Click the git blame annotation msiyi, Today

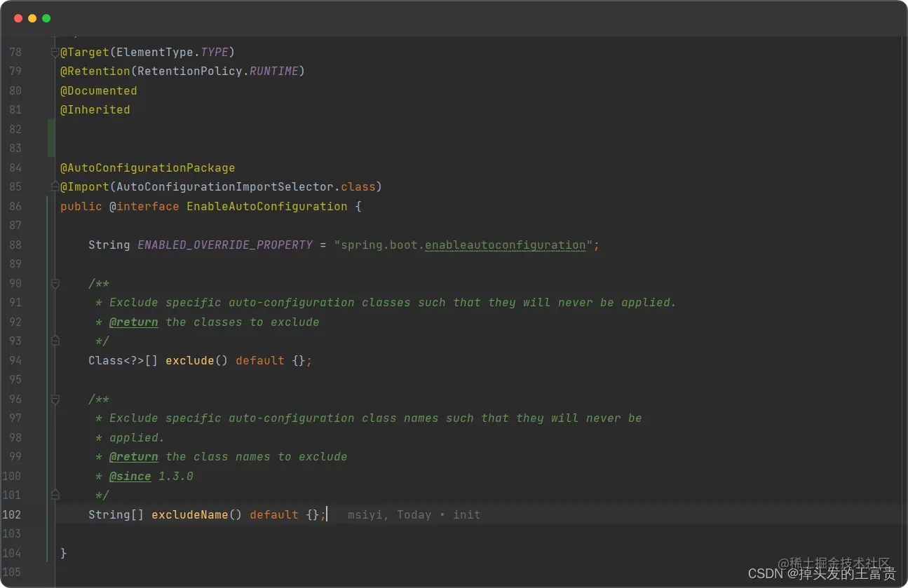(x=414, y=515)
